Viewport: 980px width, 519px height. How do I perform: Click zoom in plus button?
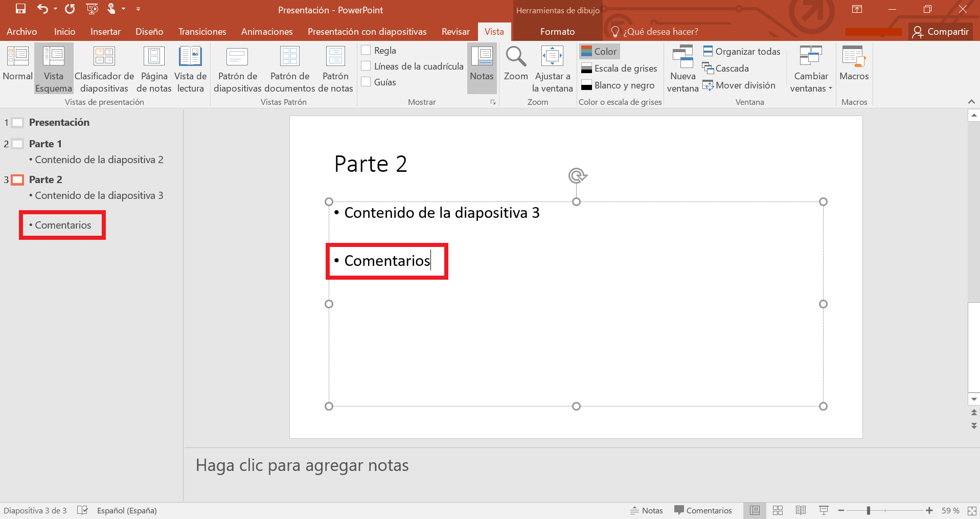[929, 510]
